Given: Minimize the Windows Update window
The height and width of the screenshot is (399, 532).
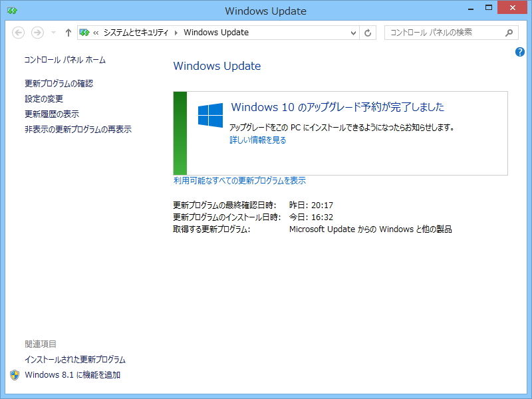Looking at the screenshot, I should [471, 8].
